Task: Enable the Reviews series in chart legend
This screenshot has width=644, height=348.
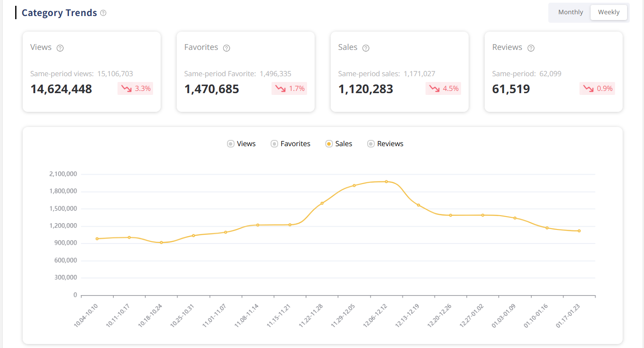Action: pos(385,144)
